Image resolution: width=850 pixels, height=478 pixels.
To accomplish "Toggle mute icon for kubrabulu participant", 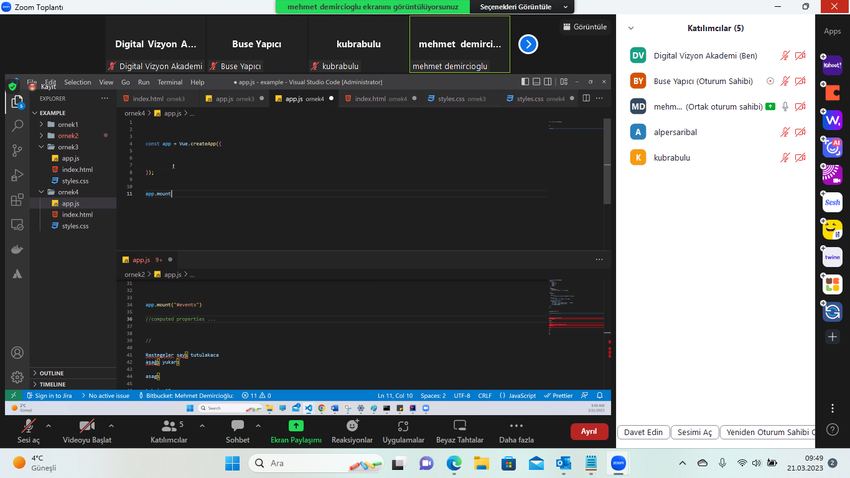I will 785,158.
